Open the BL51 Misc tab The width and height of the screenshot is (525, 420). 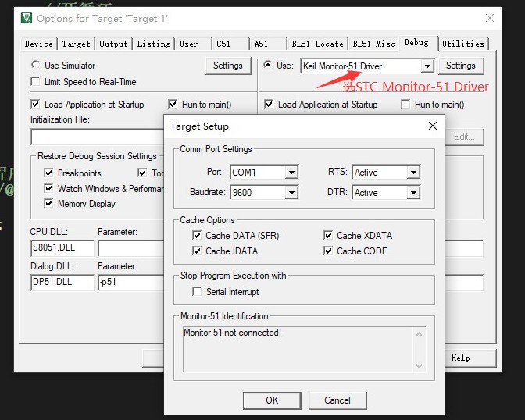(x=373, y=44)
